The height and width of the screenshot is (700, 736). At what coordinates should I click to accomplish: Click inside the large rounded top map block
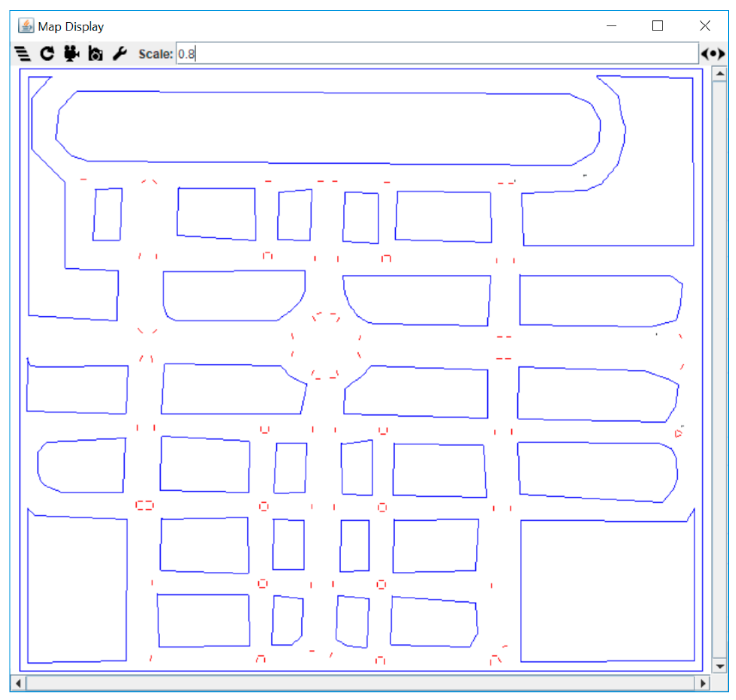[328, 128]
